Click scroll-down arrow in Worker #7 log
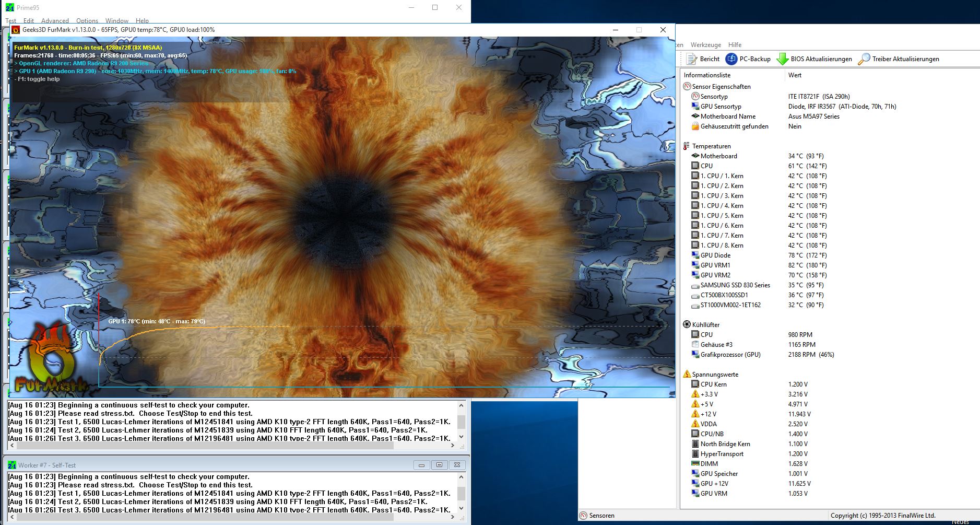This screenshot has width=980, height=525. coord(461,508)
